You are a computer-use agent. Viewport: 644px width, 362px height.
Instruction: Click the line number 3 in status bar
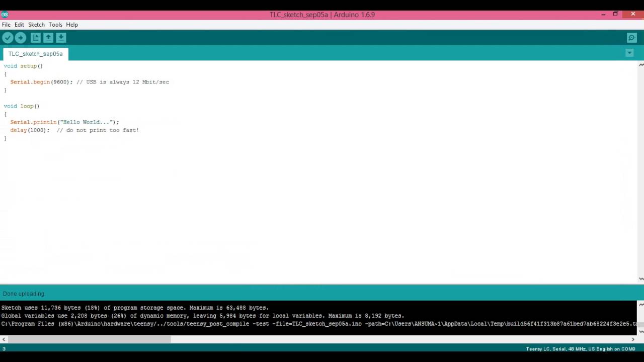pos(4,349)
